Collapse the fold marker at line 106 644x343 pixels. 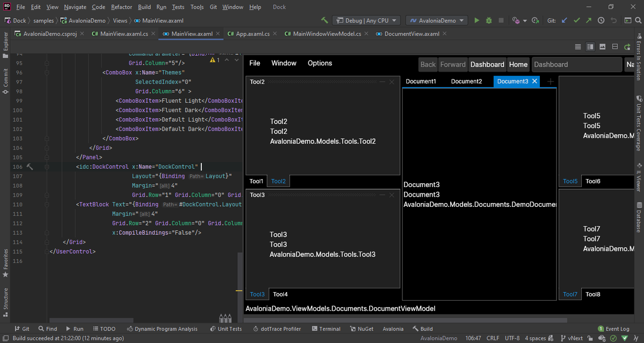pyautogui.click(x=47, y=167)
